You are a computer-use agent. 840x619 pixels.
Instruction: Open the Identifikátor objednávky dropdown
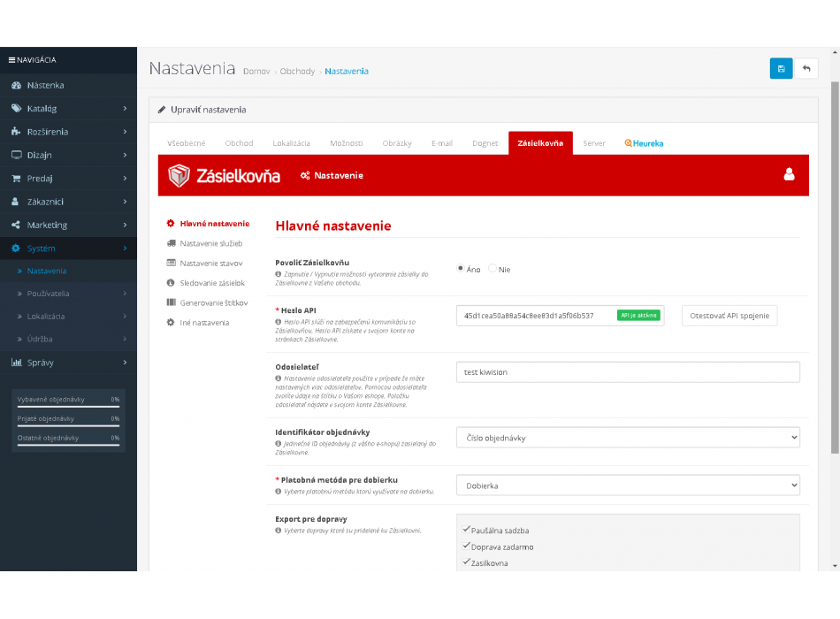(628, 438)
